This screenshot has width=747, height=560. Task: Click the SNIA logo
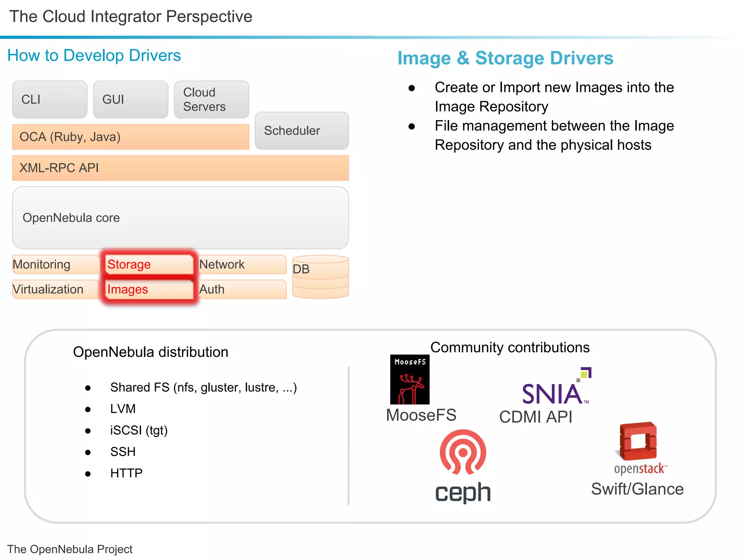[x=557, y=386]
